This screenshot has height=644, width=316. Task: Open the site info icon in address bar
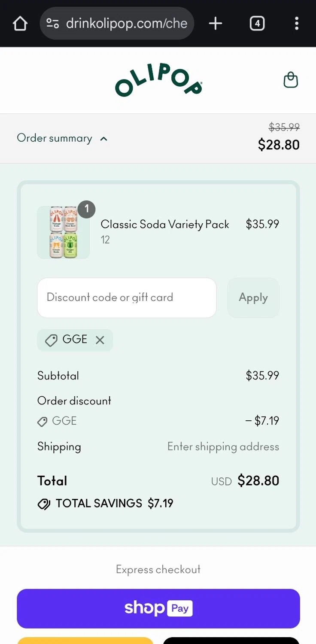(53, 23)
